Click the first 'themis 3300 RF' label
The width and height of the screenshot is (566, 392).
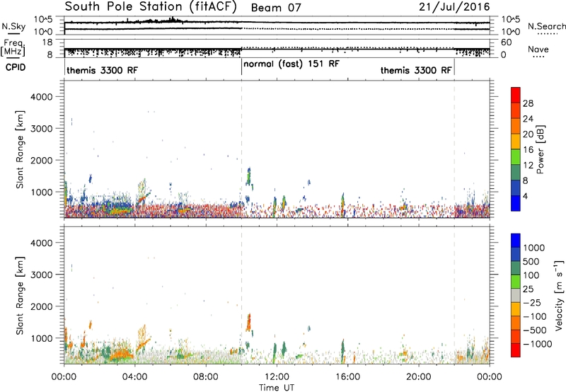point(102,70)
